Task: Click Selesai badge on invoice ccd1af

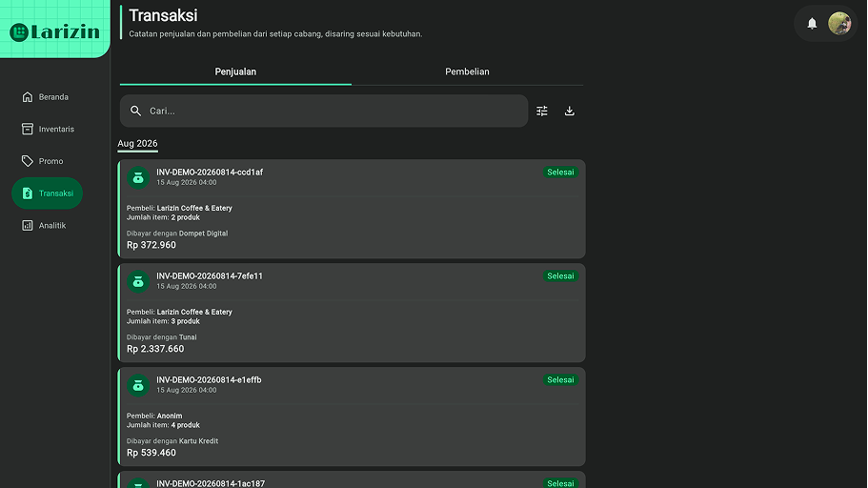Action: 560,173
